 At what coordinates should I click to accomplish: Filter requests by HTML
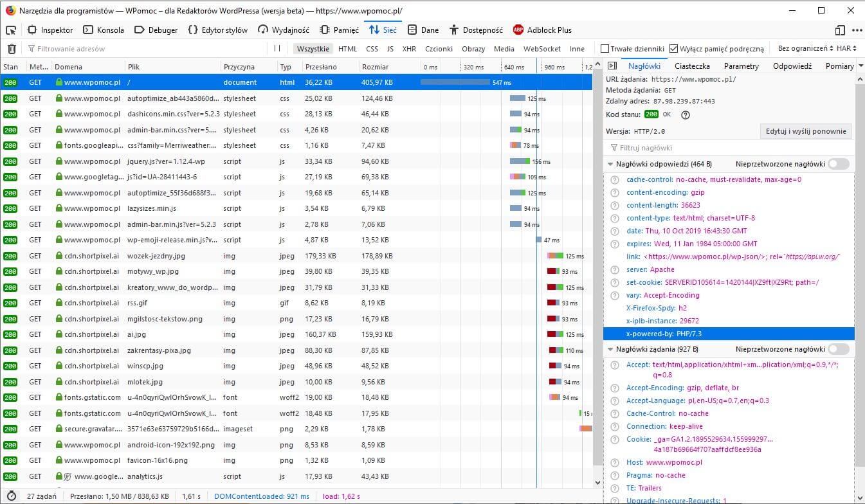347,49
